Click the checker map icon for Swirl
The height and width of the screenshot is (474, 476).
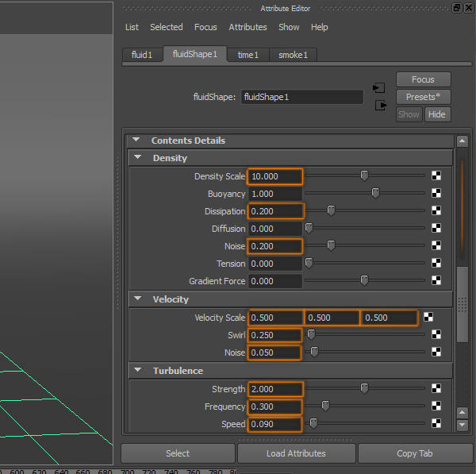(x=436, y=335)
